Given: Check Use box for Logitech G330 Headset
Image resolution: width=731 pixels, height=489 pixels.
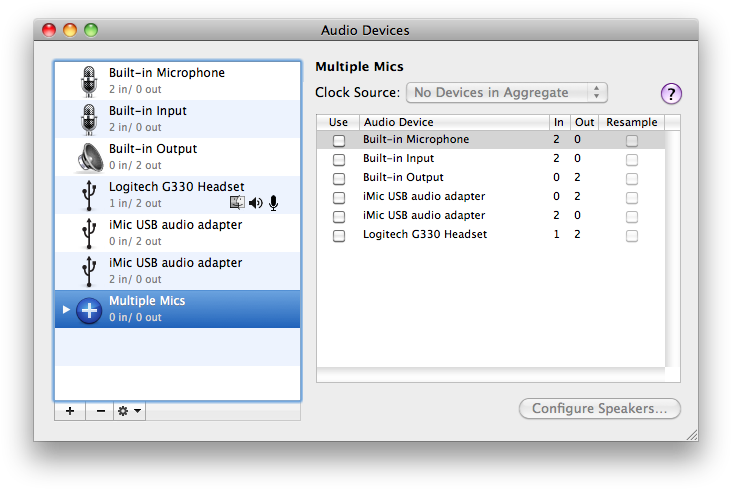Looking at the screenshot, I should coord(339,235).
